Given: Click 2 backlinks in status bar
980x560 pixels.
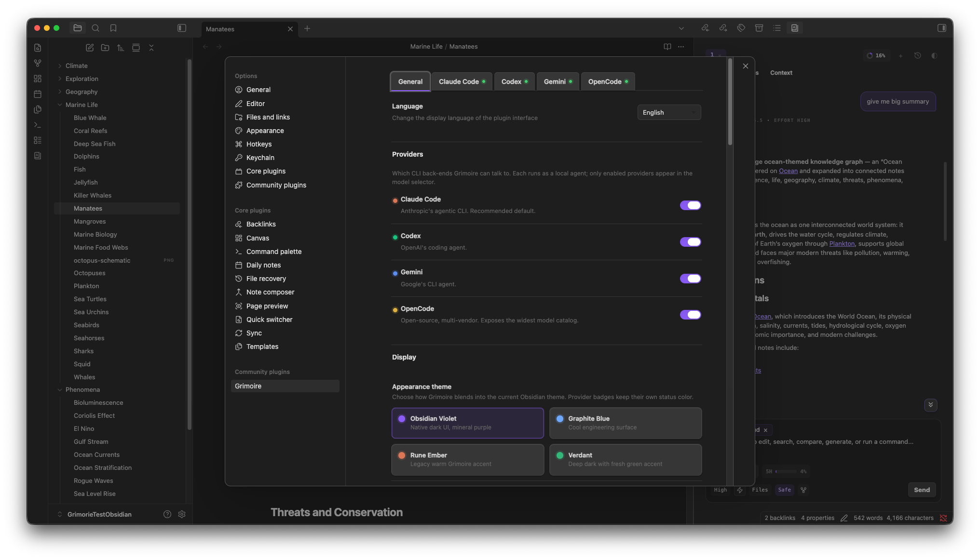Looking at the screenshot, I should (780, 518).
